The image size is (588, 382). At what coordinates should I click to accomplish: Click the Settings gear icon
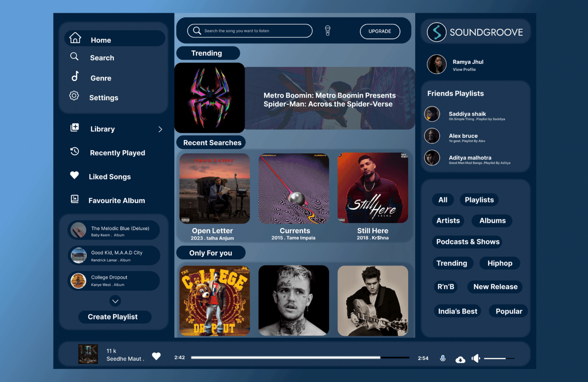click(74, 95)
